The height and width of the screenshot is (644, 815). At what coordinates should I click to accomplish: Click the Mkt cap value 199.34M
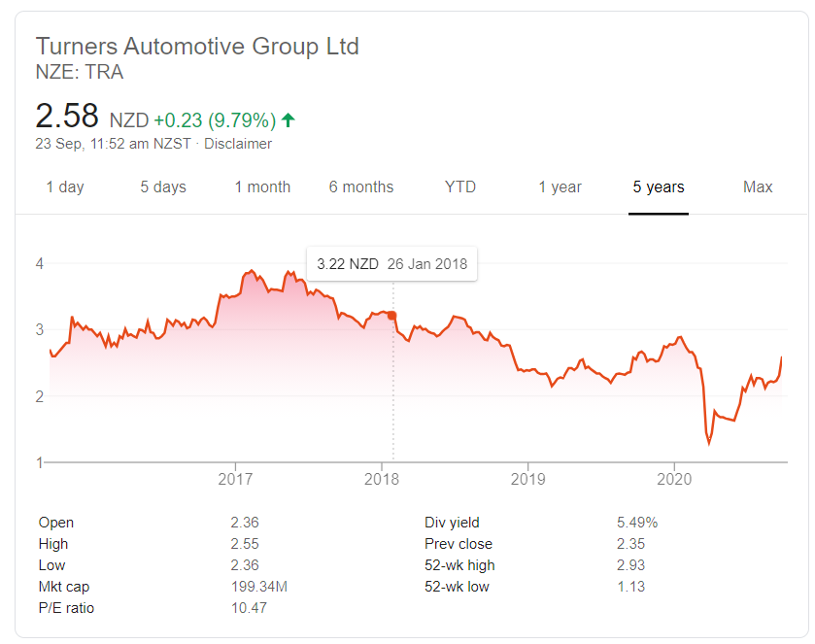258,587
